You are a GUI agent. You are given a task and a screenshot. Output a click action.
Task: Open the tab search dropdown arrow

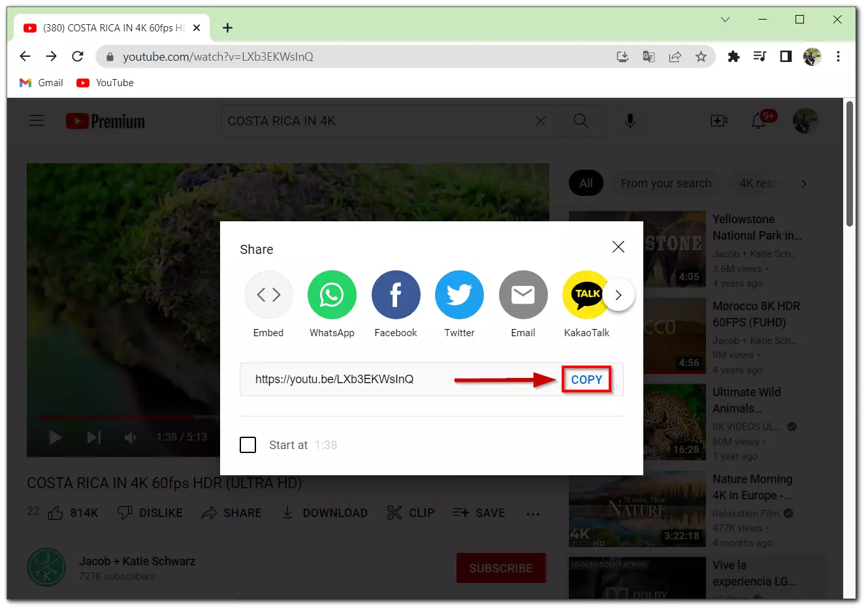(725, 20)
